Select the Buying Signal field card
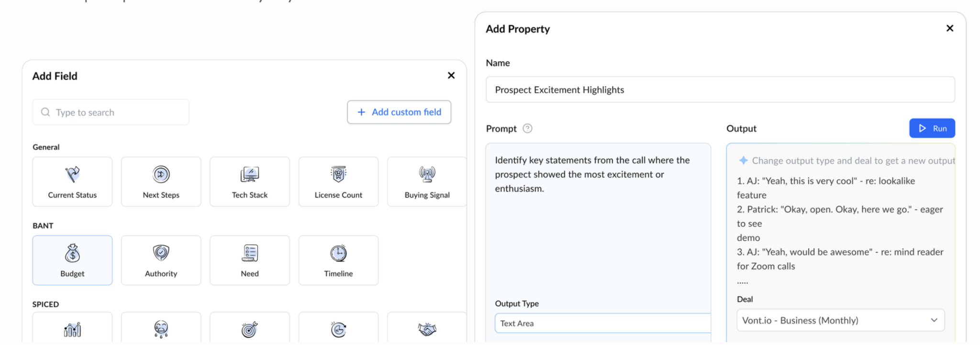980x345 pixels. click(427, 182)
